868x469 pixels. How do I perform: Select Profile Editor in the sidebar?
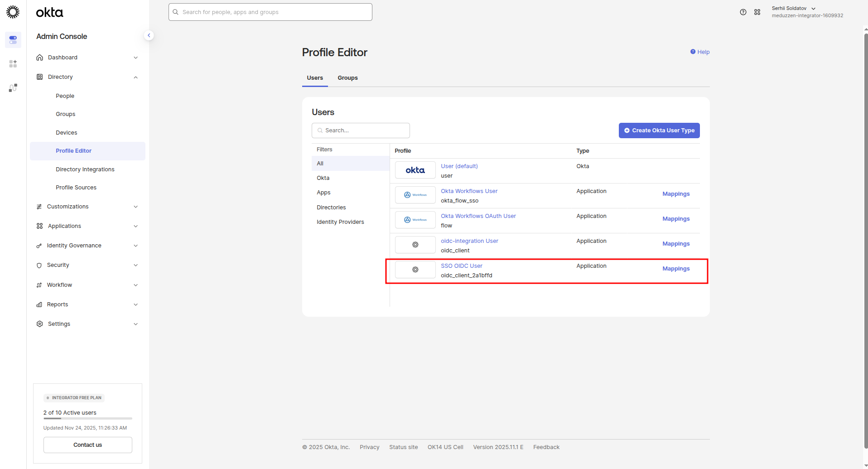point(87,151)
